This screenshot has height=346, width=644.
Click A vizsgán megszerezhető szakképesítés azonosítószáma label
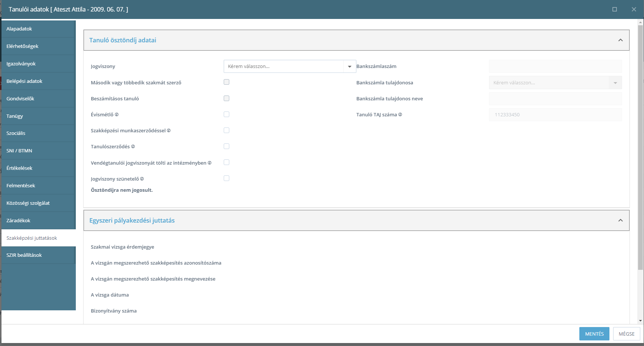(156, 263)
